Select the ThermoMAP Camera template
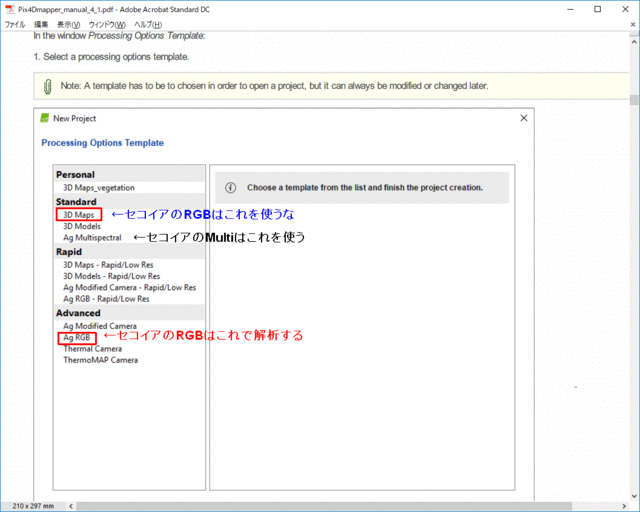The height and width of the screenshot is (512, 640). [100, 360]
